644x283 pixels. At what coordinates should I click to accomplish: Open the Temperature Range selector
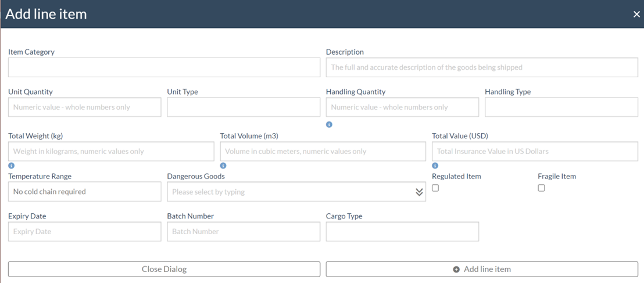click(x=85, y=192)
